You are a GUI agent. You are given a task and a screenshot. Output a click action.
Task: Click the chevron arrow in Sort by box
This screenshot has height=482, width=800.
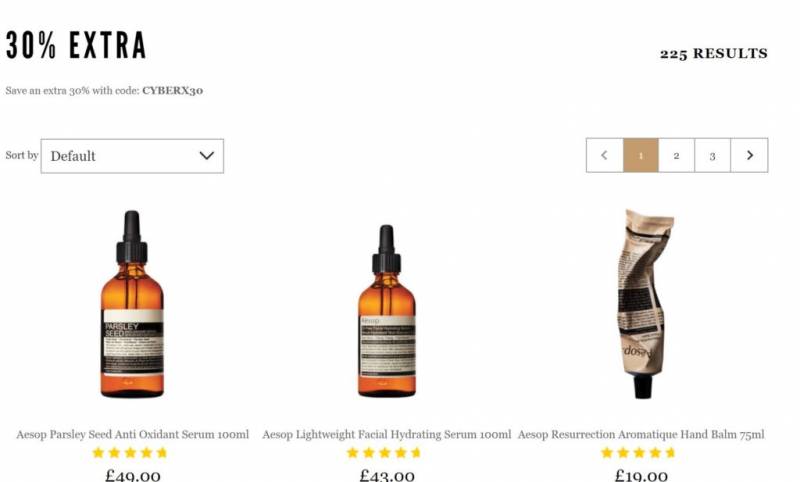[207, 156]
